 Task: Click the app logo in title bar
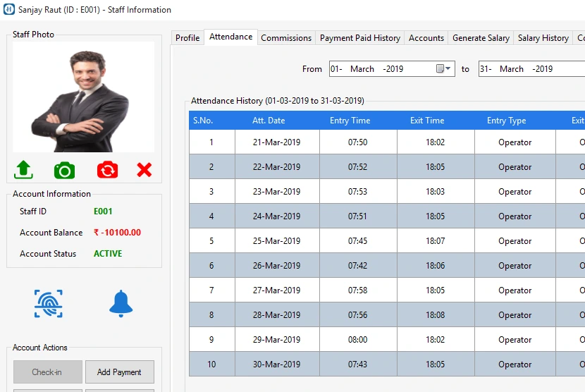coord(9,10)
